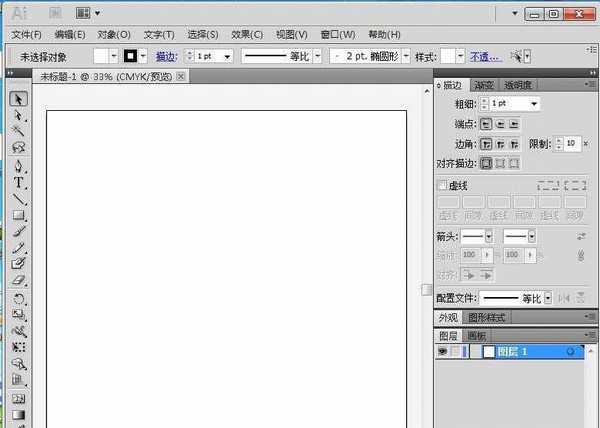Click the 描边 link in control bar
The width and height of the screenshot is (600, 428).
(x=166, y=57)
